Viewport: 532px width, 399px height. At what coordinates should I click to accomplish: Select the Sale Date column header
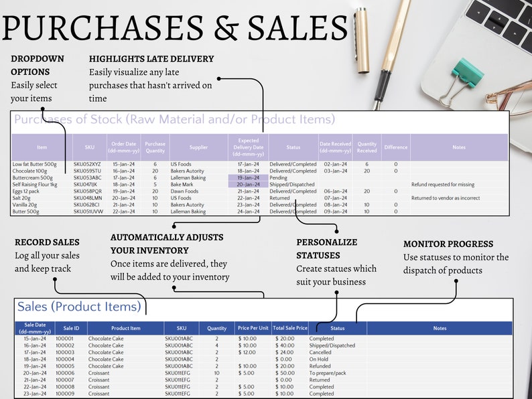coord(35,328)
